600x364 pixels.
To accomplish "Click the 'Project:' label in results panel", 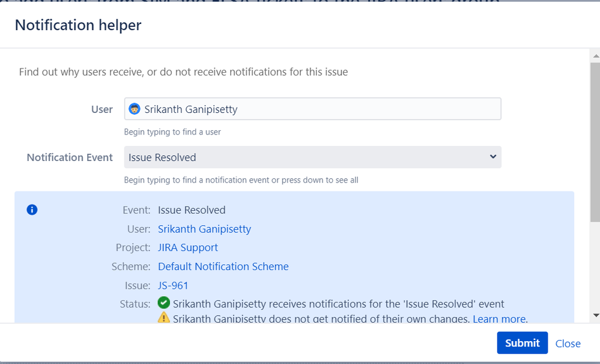I will point(133,247).
